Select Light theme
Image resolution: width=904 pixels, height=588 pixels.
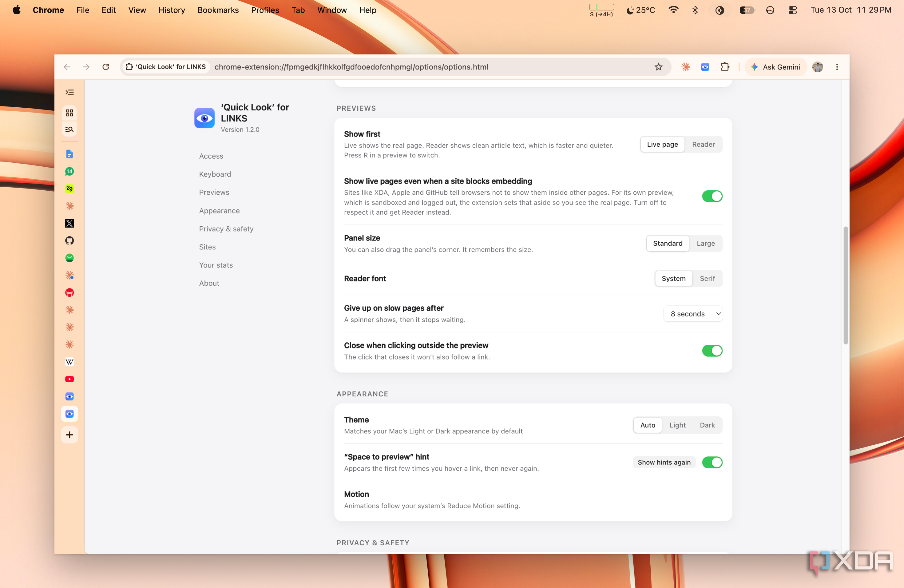click(x=677, y=425)
